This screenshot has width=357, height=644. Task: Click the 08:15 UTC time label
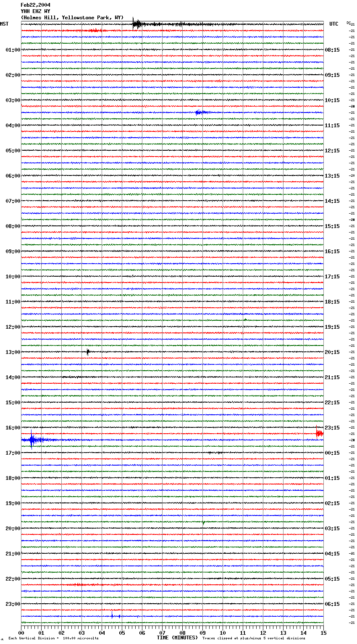(x=332, y=50)
